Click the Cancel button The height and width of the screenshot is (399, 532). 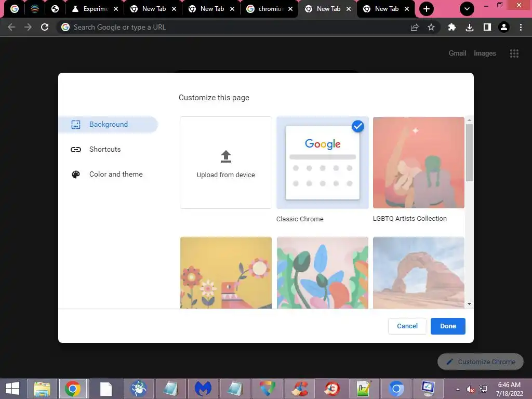pyautogui.click(x=407, y=326)
